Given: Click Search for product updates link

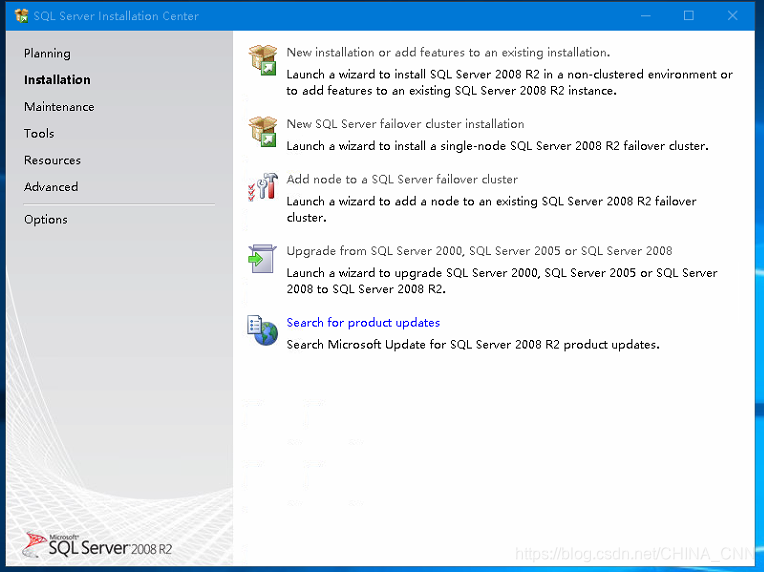Looking at the screenshot, I should 363,323.
